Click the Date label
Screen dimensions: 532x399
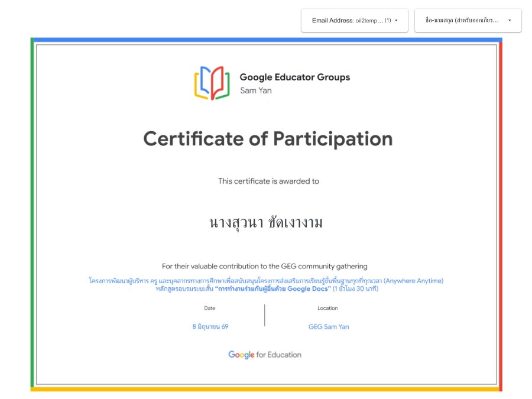210,308
